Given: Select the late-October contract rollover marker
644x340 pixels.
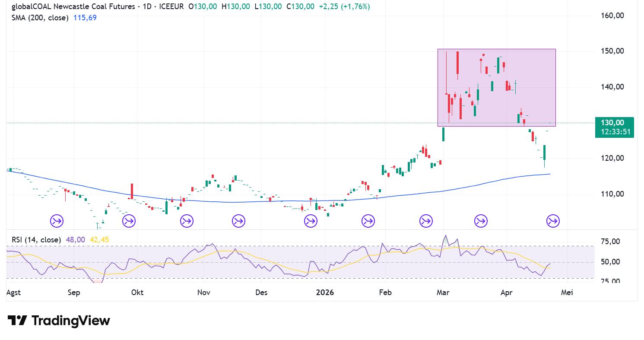Looking at the screenshot, I should click(x=187, y=221).
